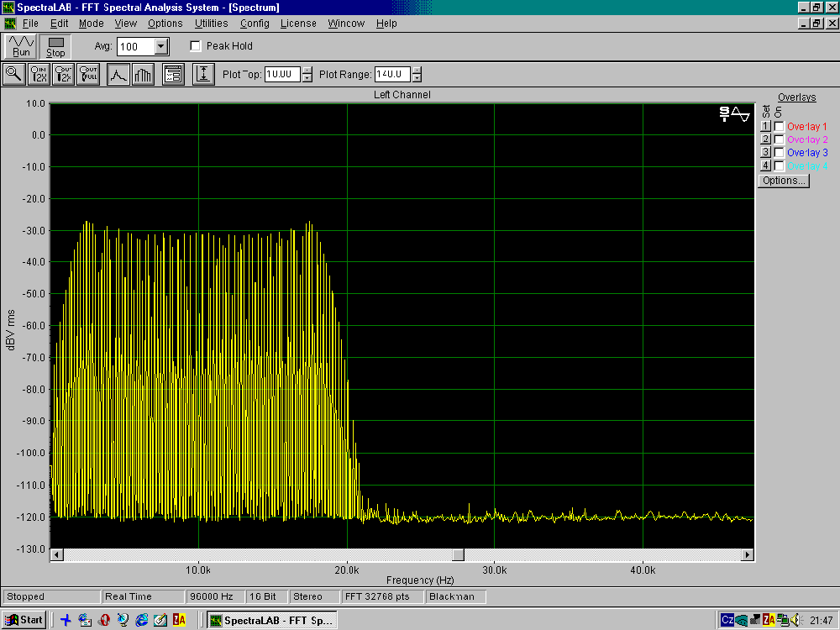Click the Stop button in toolbar
Viewport: 840px width, 630px height.
tap(55, 46)
